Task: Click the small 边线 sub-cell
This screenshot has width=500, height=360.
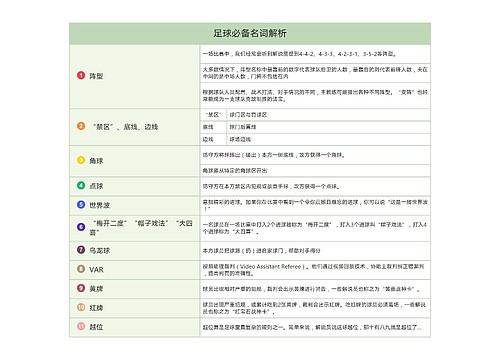Action: coord(213,139)
